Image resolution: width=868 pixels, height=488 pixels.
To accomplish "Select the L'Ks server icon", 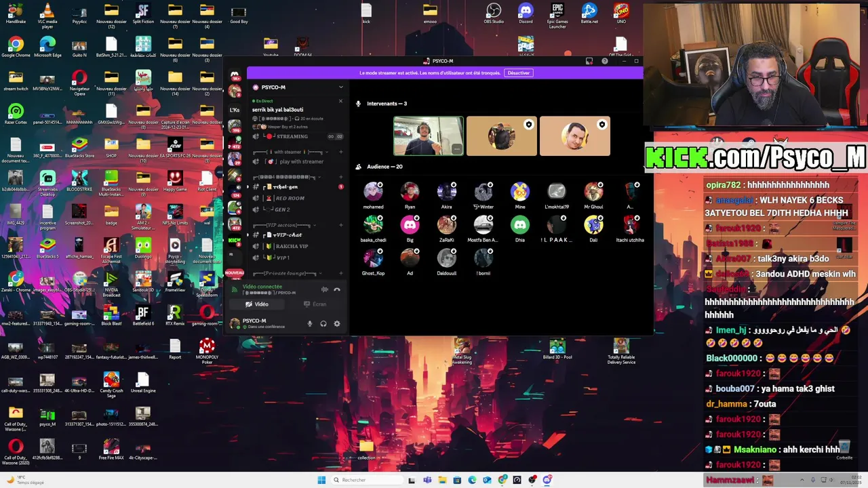I will 235,109.
